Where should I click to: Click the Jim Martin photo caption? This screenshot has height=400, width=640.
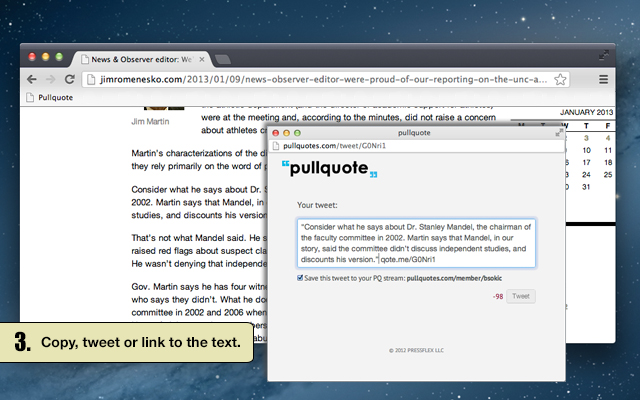150,122
